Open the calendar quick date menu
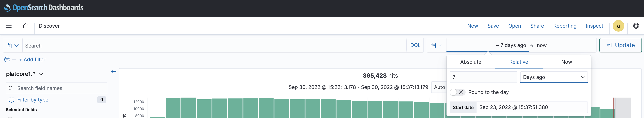 point(436,45)
